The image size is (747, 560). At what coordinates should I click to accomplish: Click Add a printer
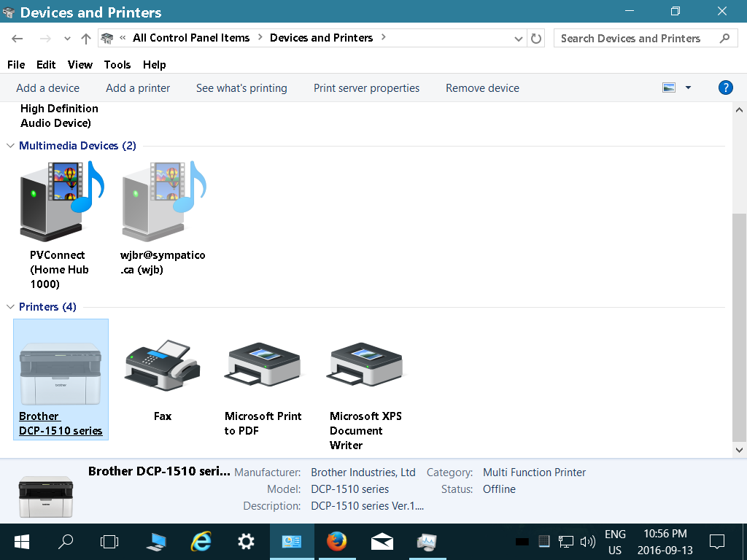coord(138,88)
